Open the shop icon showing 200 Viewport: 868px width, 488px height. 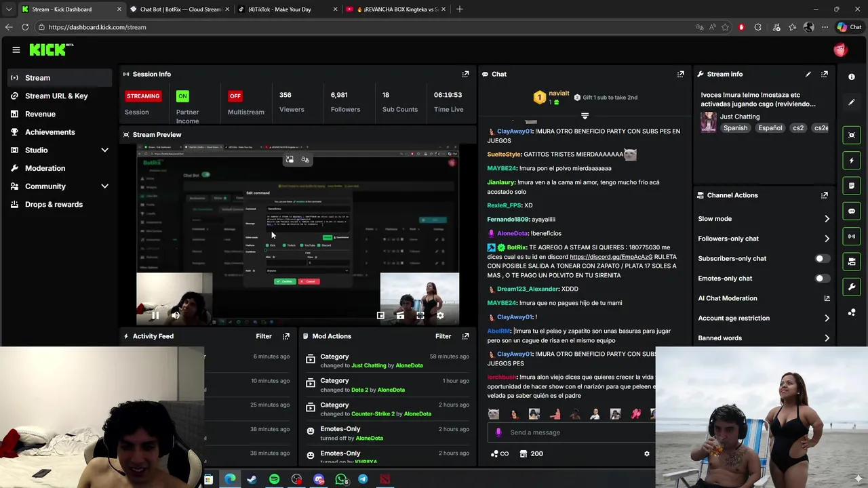point(531,453)
